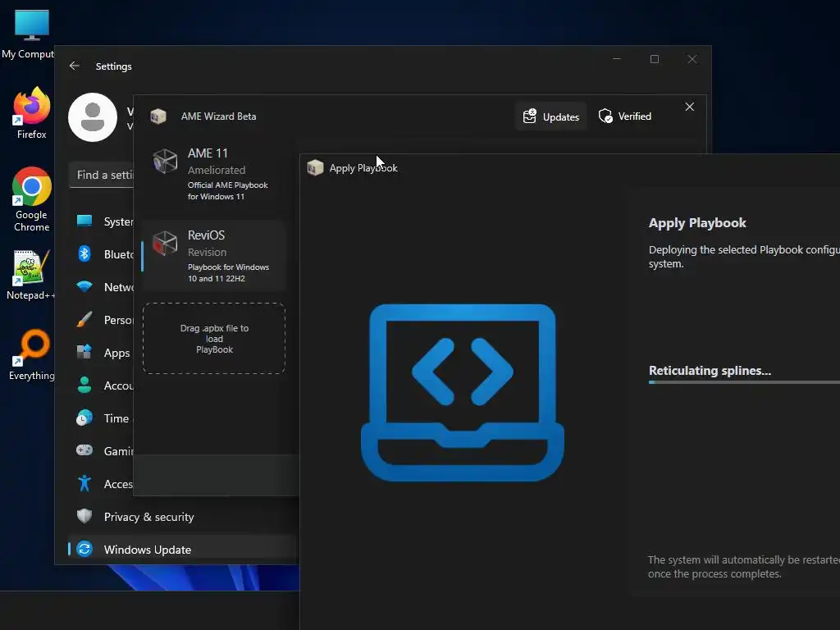This screenshot has width=840, height=630.
Task: Close the AME Wizard Beta window
Action: pos(689,107)
